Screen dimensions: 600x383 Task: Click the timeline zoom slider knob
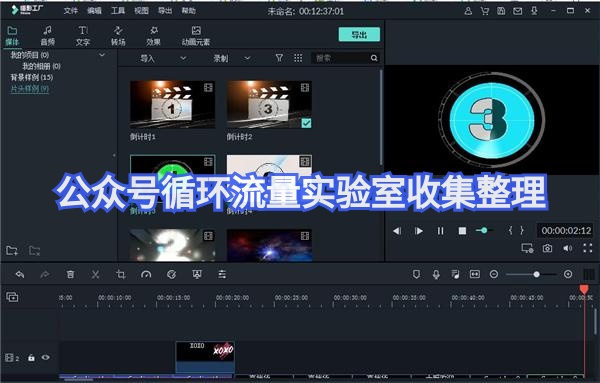pyautogui.click(x=536, y=274)
